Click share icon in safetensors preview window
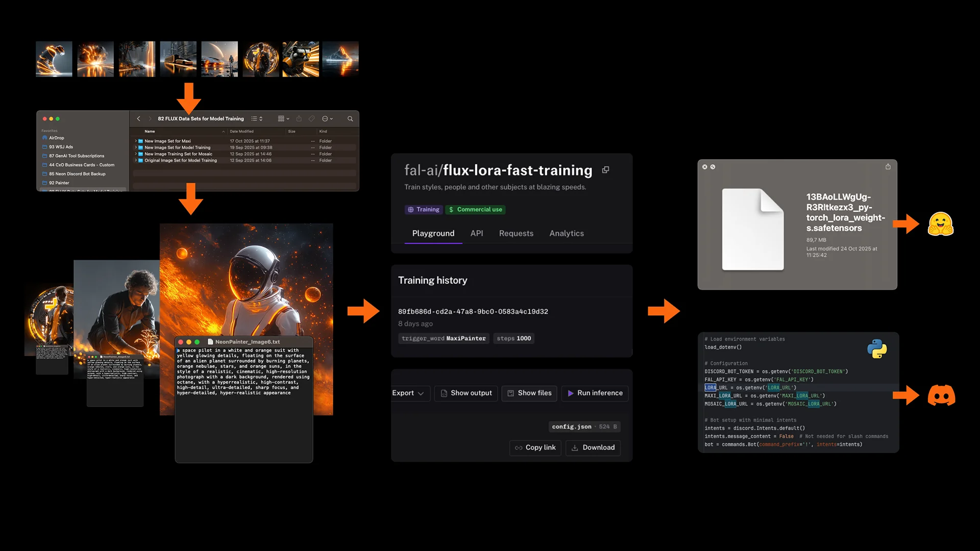Viewport: 980px width, 551px height. pos(888,167)
